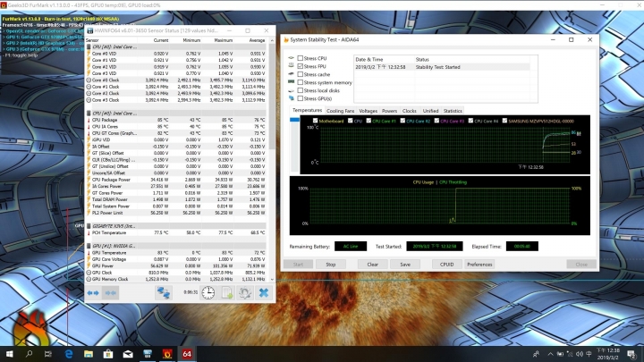Uncheck Stress FPU checkbox
This screenshot has width=644, height=362.
[301, 66]
